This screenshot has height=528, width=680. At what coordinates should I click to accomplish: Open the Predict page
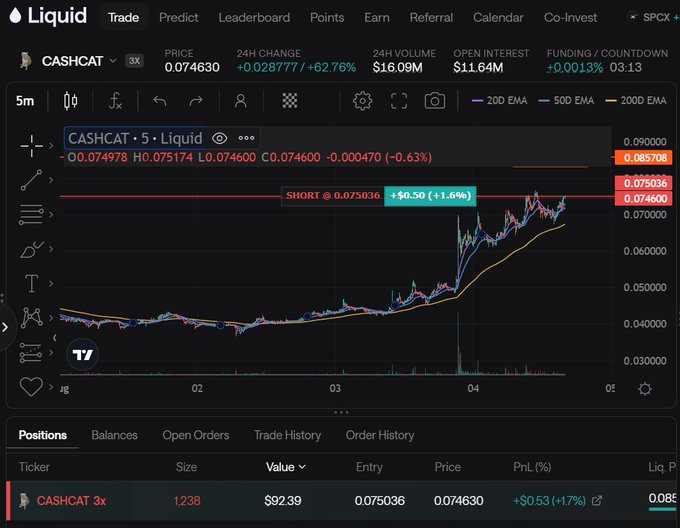[x=179, y=17]
